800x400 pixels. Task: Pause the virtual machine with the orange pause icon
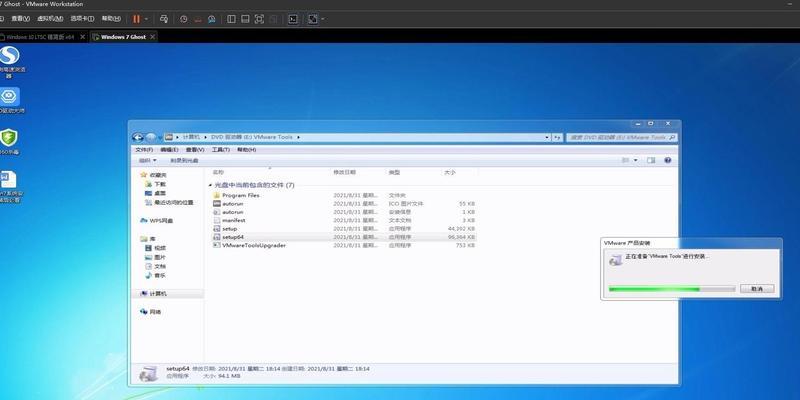[136, 19]
